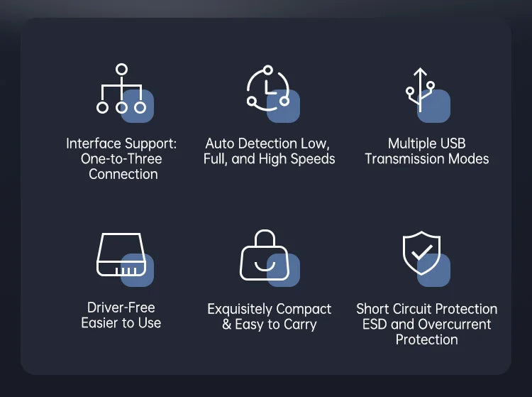
Task: Select the Interface Support One-to-Three Connection text
Action: point(121,158)
